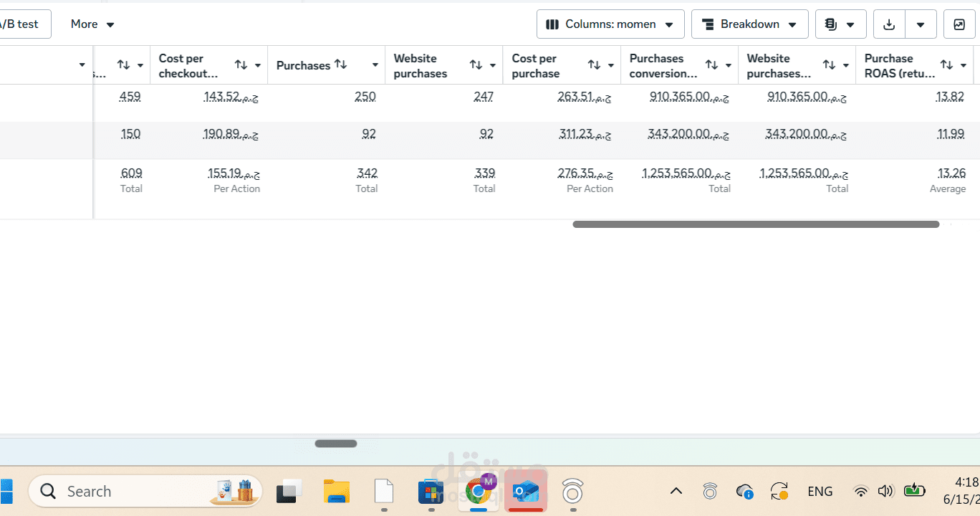
Task: Click the 190.89 cost per checkout value
Action: click(231, 134)
